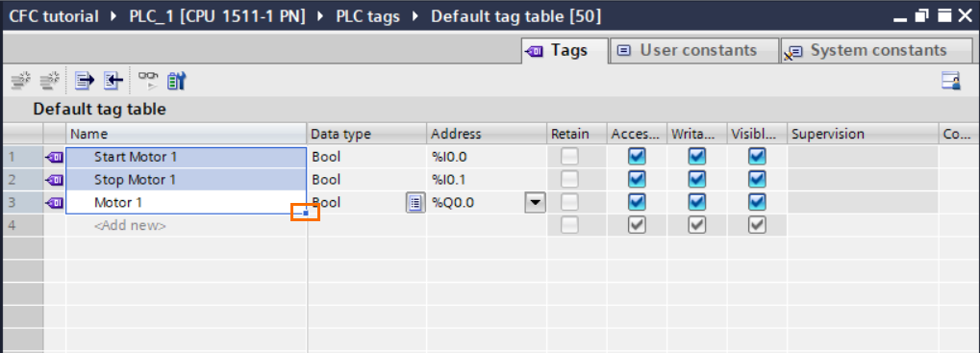Toggle Retain checkbox for Stop Motor 1

[x=569, y=179]
